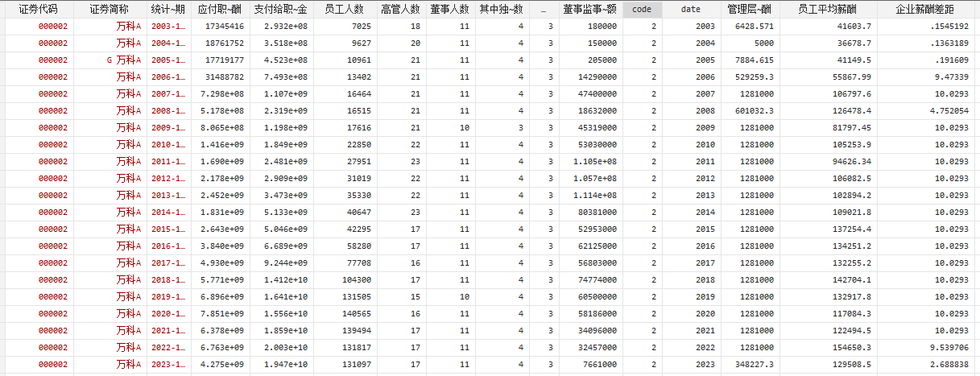
Task: Click the cell showing 17345416
Action: point(219,27)
